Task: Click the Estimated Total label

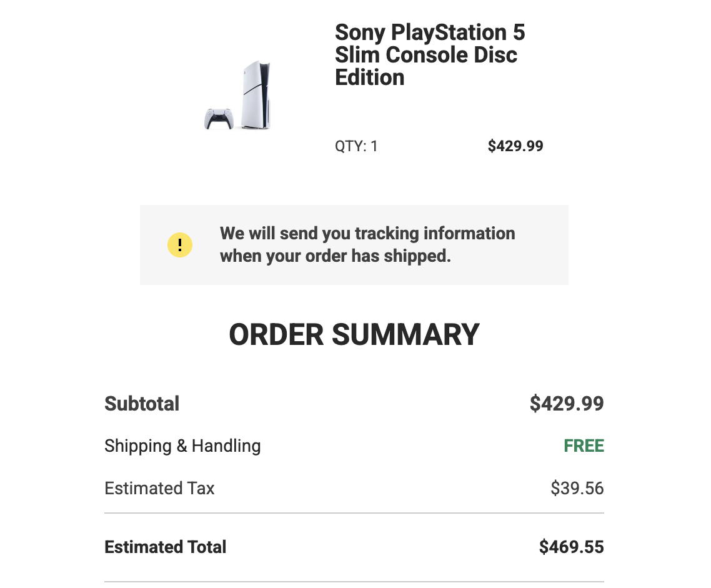Action: click(165, 547)
